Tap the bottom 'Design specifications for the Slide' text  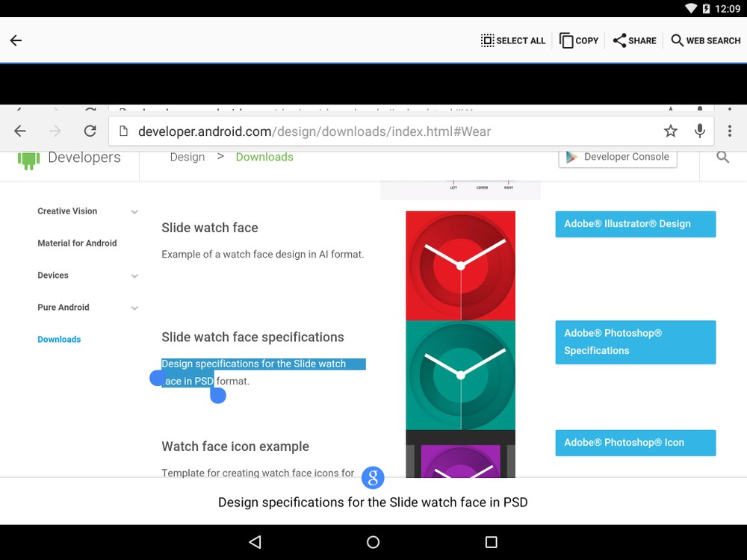click(x=373, y=503)
